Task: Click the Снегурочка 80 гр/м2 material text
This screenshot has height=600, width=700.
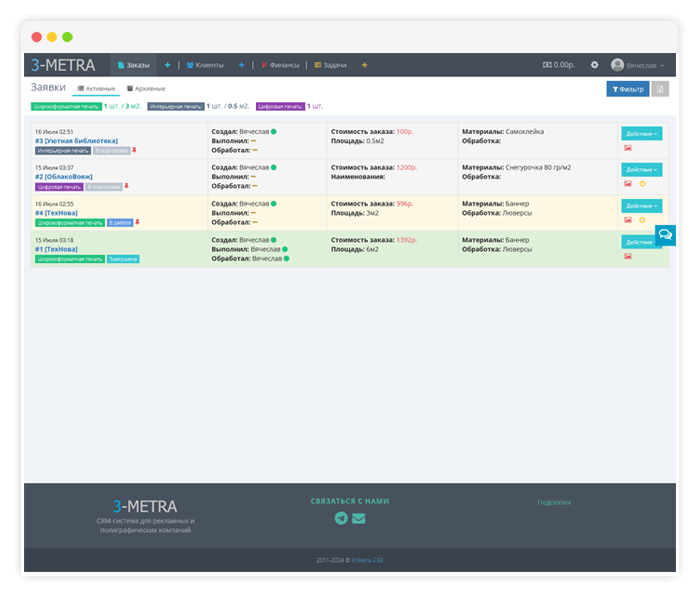Action: 538,167
